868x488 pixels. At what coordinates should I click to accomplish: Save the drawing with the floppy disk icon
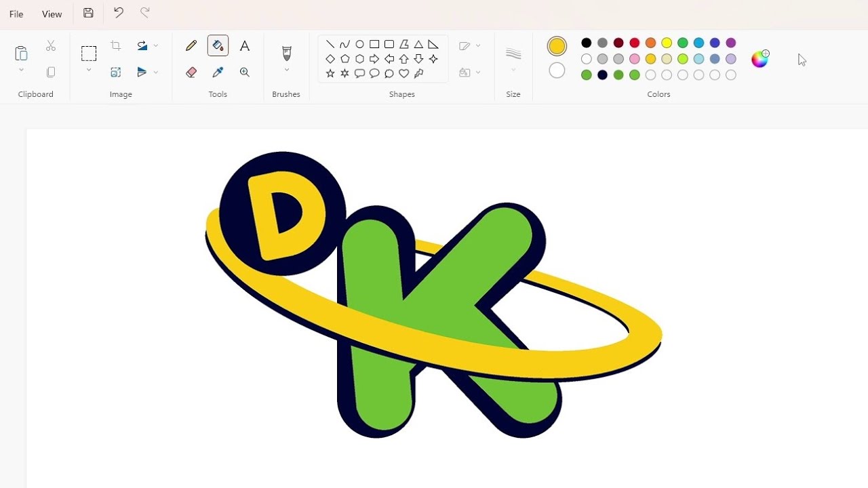pyautogui.click(x=88, y=13)
